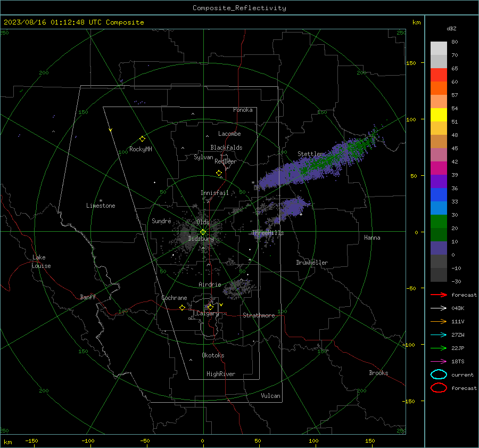Click the red forecast arrow in legend
This screenshot has width=479, height=448.
[439, 295]
